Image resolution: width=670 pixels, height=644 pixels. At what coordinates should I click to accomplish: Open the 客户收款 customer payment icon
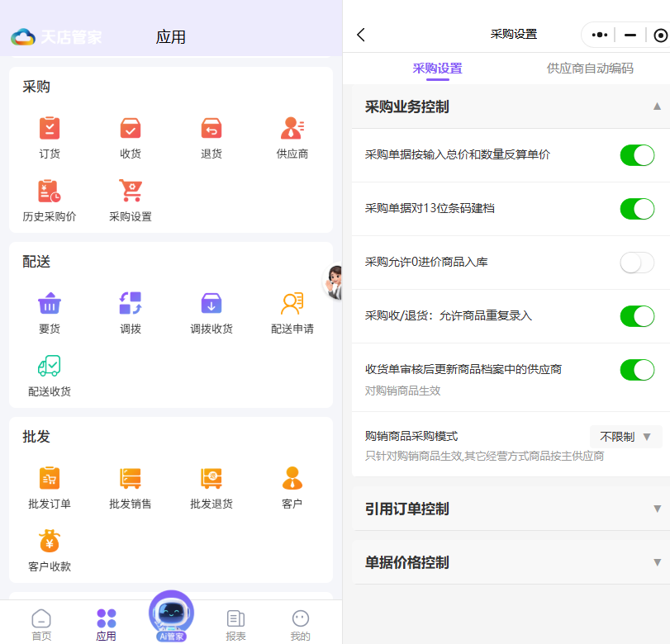click(x=50, y=542)
